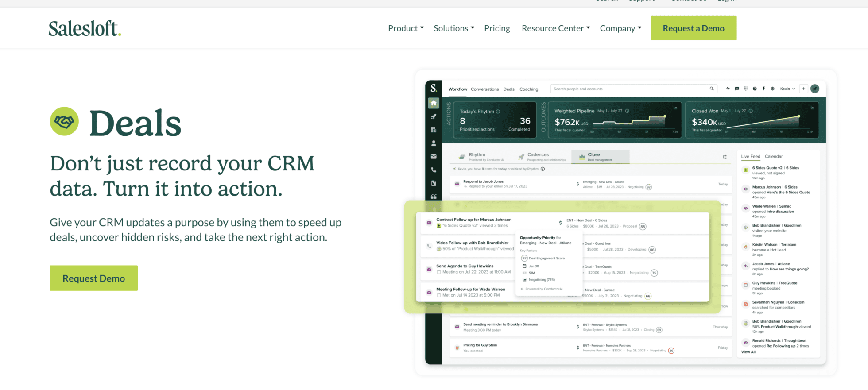Select the Rhythm tab
Image resolution: width=868 pixels, height=390 pixels.
481,157
